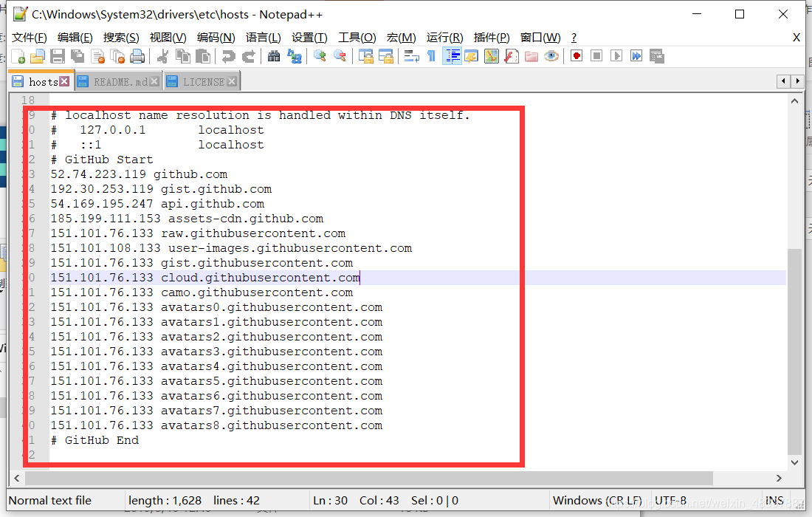Create a new file with toolbar icon
The height and width of the screenshot is (517, 812).
tap(18, 56)
